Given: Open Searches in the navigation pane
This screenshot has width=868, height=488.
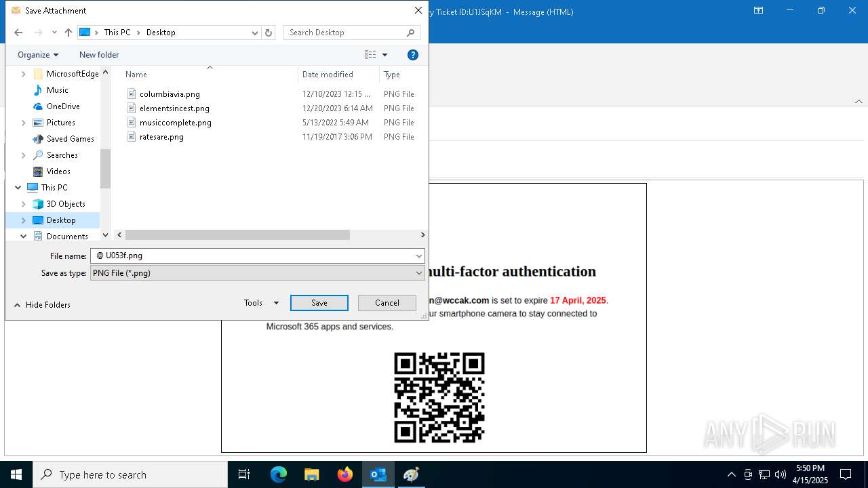Looking at the screenshot, I should pyautogui.click(x=62, y=155).
